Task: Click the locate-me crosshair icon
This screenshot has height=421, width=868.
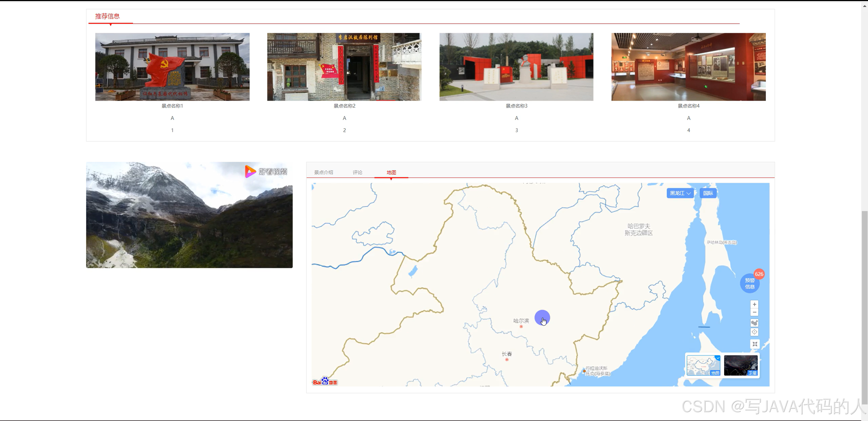Action: [x=754, y=332]
